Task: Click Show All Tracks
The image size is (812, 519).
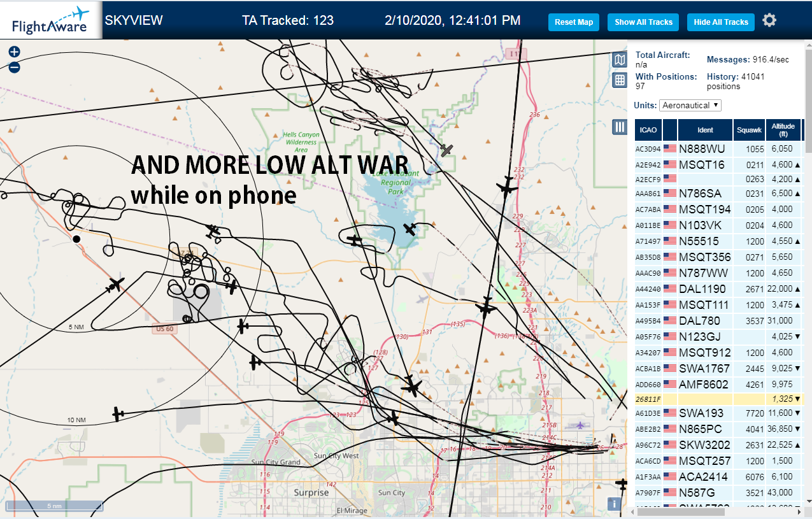Action: [x=643, y=22]
